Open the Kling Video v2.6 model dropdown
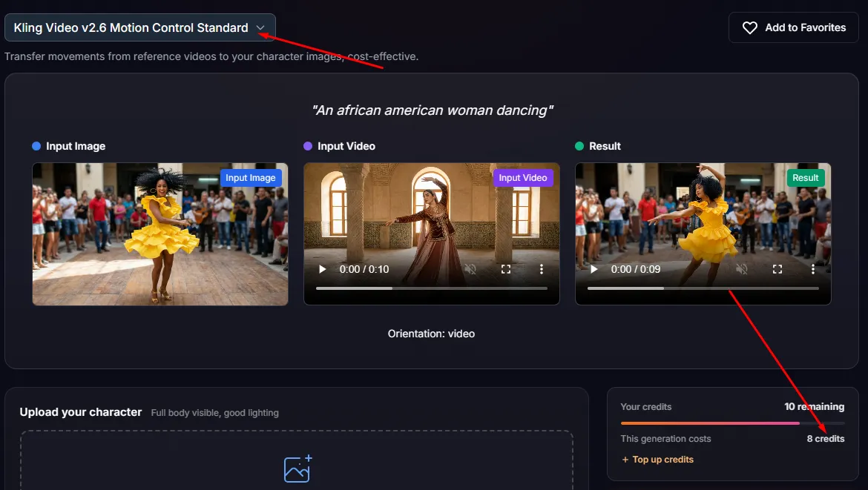Image resolution: width=868 pixels, height=490 pixels. point(139,27)
